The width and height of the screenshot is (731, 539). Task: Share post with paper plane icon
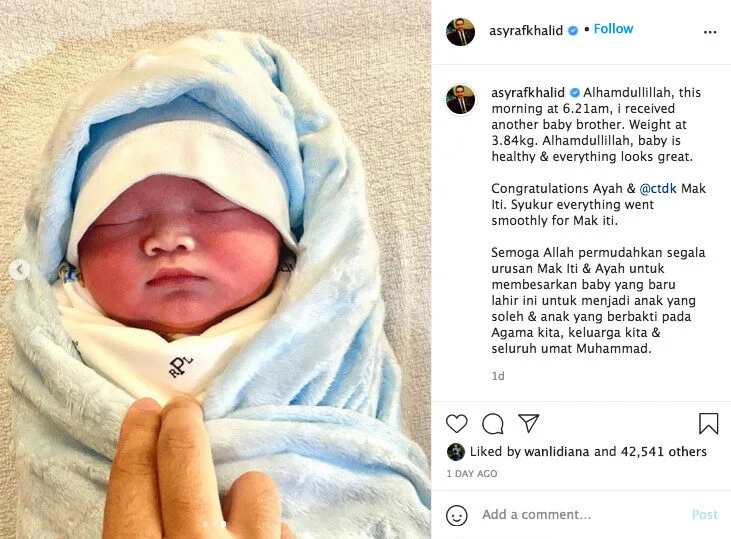tap(528, 423)
